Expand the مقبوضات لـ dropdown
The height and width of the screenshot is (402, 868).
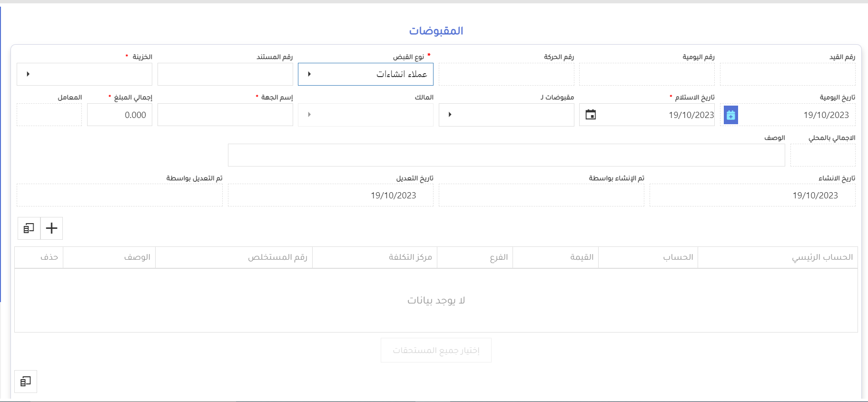450,115
